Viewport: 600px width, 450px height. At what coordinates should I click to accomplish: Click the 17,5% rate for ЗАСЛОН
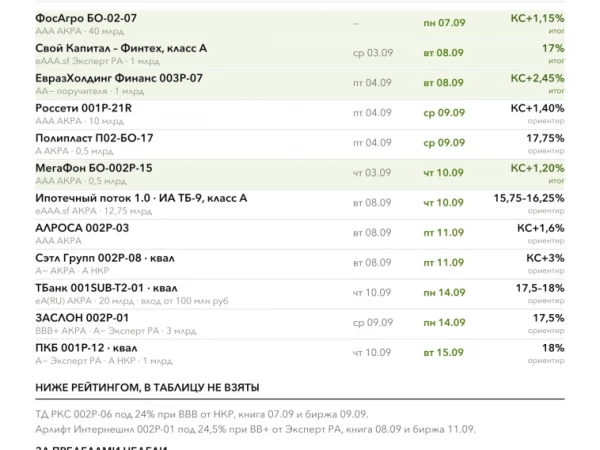coord(549,318)
